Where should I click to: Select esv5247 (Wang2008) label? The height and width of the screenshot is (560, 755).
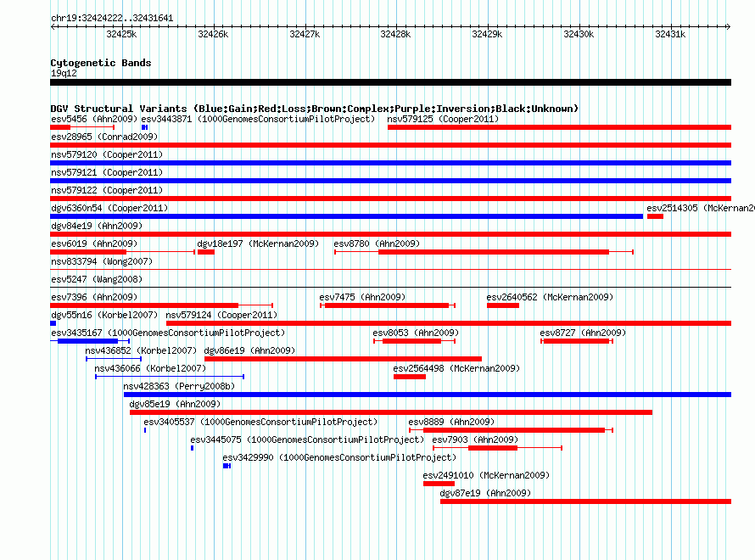pos(97,279)
